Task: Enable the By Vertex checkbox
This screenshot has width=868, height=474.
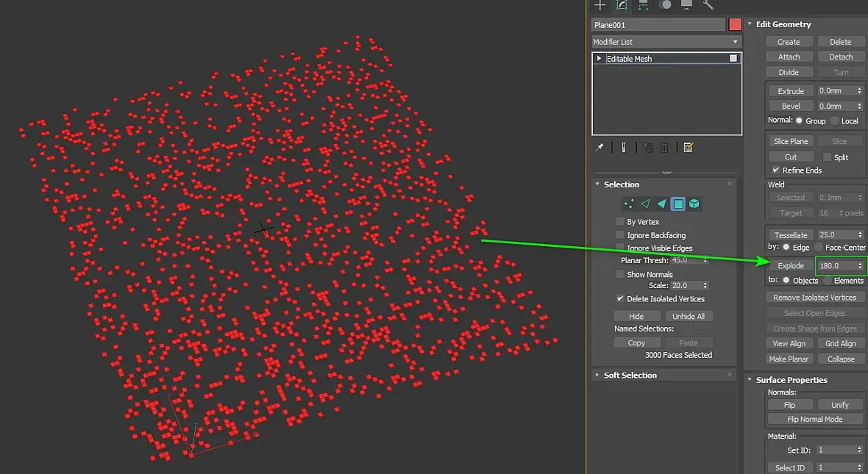Action: 620,221
